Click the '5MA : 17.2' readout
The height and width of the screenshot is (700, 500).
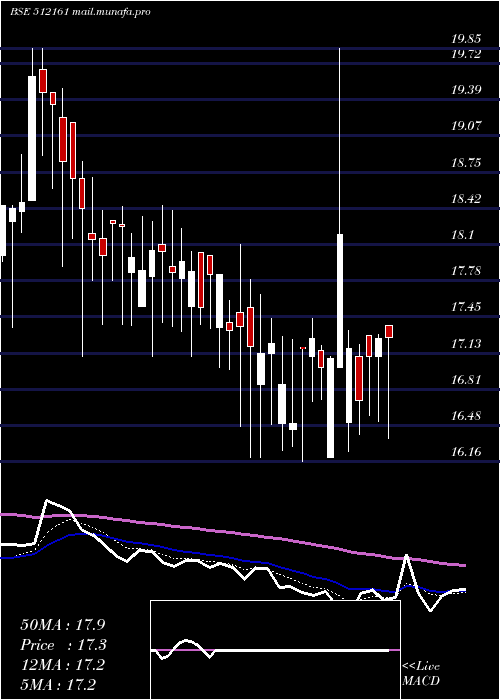[58, 684]
